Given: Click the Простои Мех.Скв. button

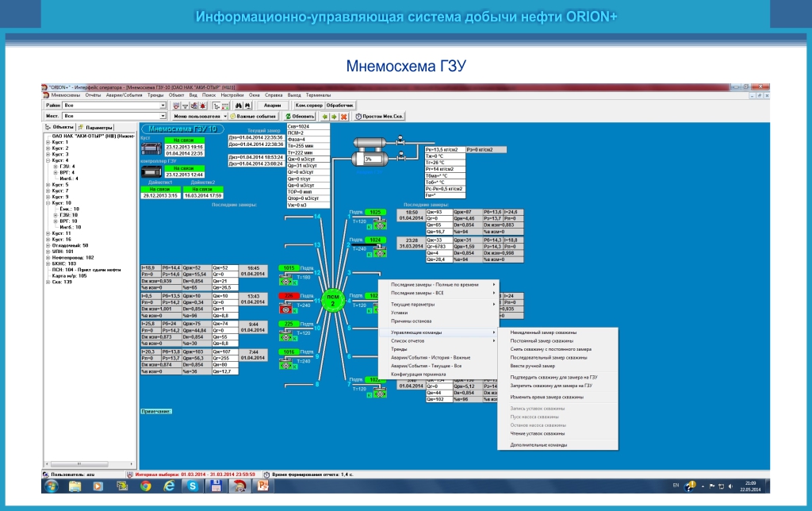Looking at the screenshot, I should click(379, 117).
